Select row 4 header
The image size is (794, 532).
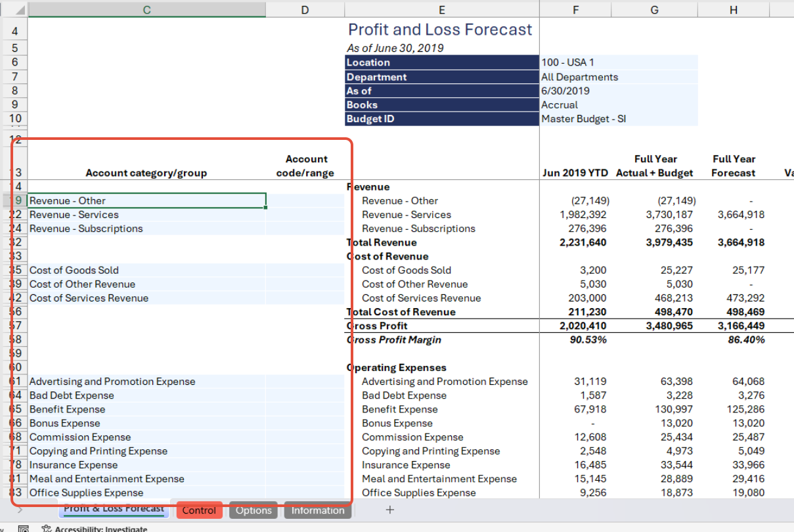point(14,30)
